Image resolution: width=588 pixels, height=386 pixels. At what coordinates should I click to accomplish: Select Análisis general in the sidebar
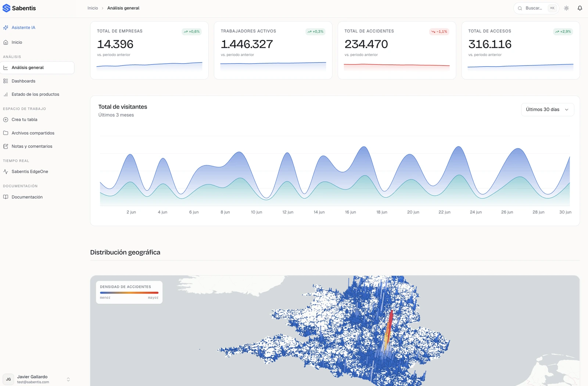[37, 68]
